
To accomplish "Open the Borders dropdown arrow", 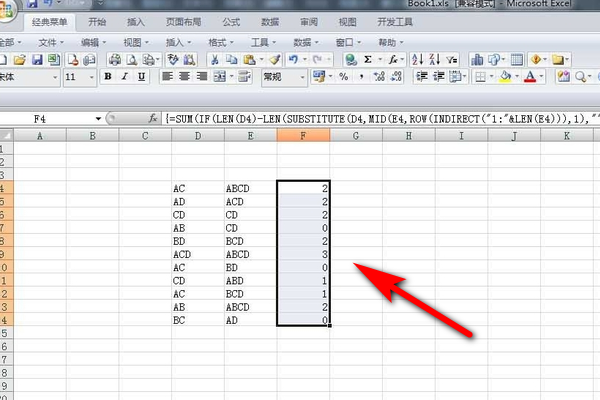I will click(x=491, y=77).
